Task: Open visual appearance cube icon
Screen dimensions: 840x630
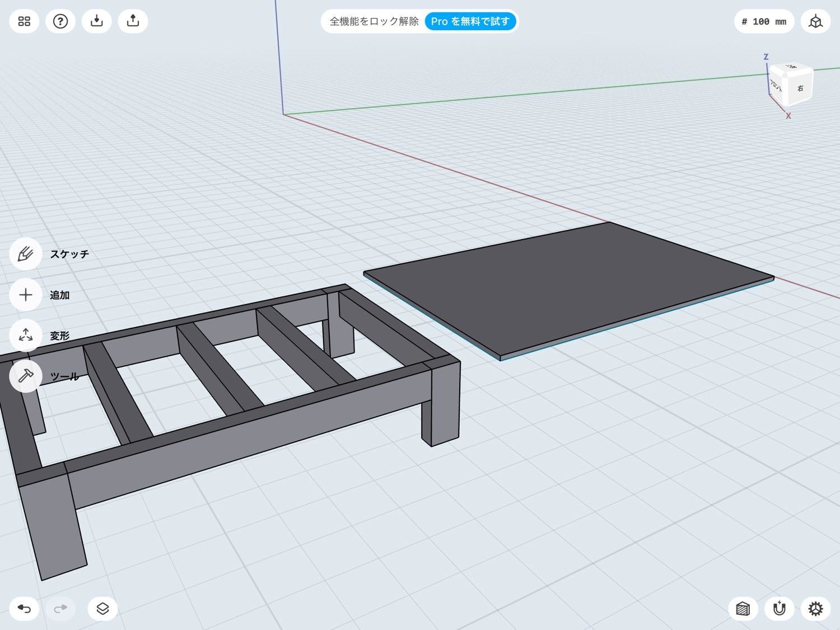Action: [x=743, y=609]
